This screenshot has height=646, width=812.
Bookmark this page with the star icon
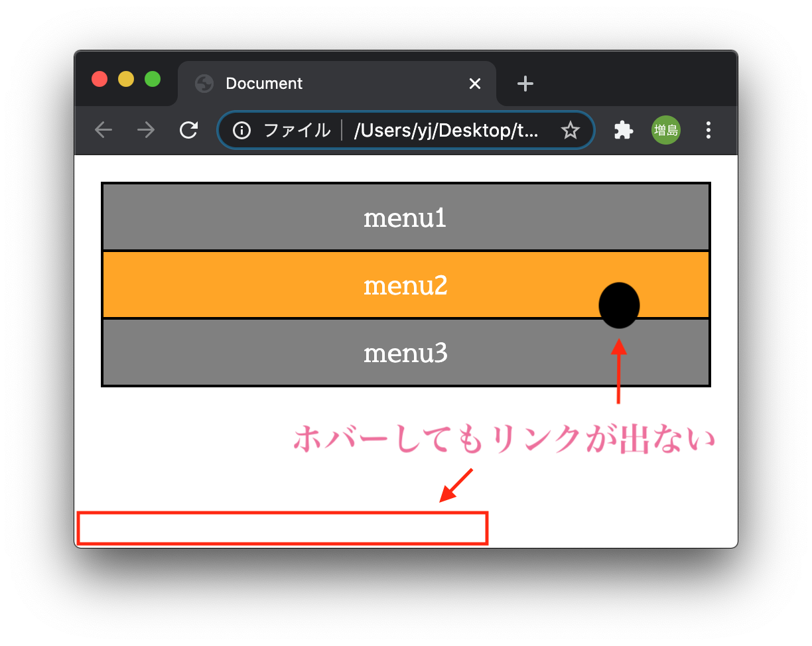coord(570,131)
